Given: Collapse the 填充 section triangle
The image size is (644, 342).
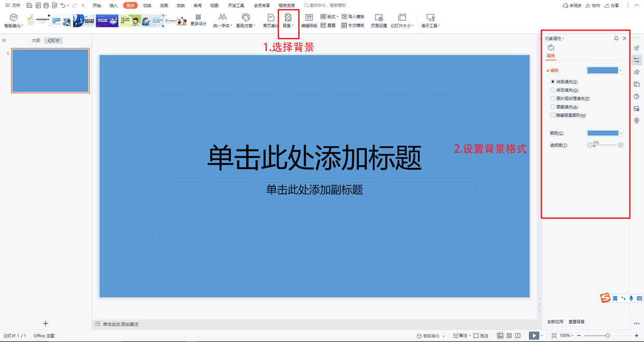Looking at the screenshot, I should coord(547,71).
